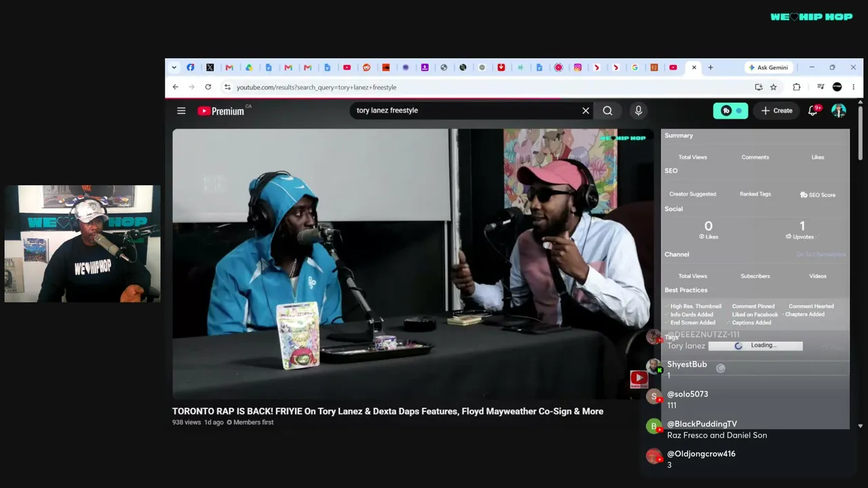The height and width of the screenshot is (488, 868).
Task: Open the Chrome profile avatar
Action: [837, 87]
